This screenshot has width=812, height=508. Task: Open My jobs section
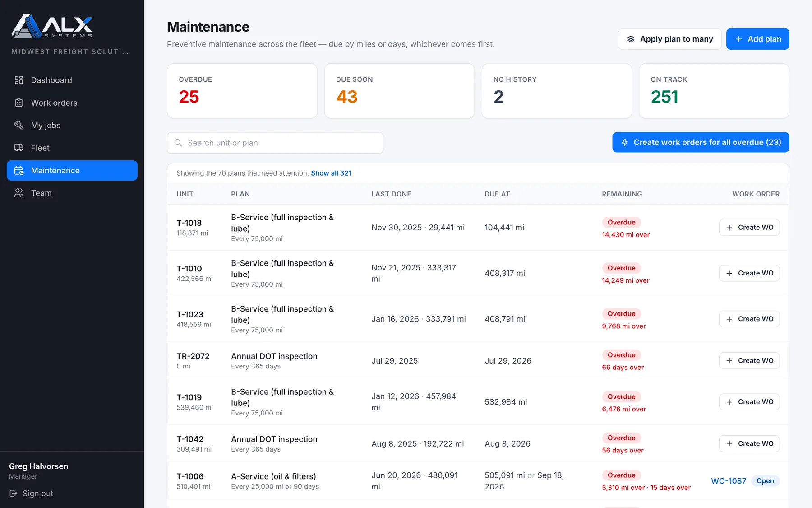72,125
